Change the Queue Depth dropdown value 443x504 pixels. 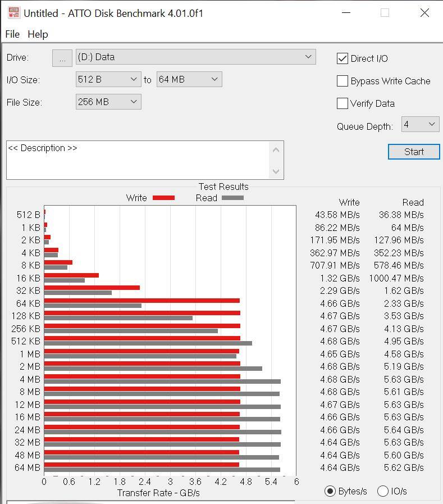[x=420, y=125]
